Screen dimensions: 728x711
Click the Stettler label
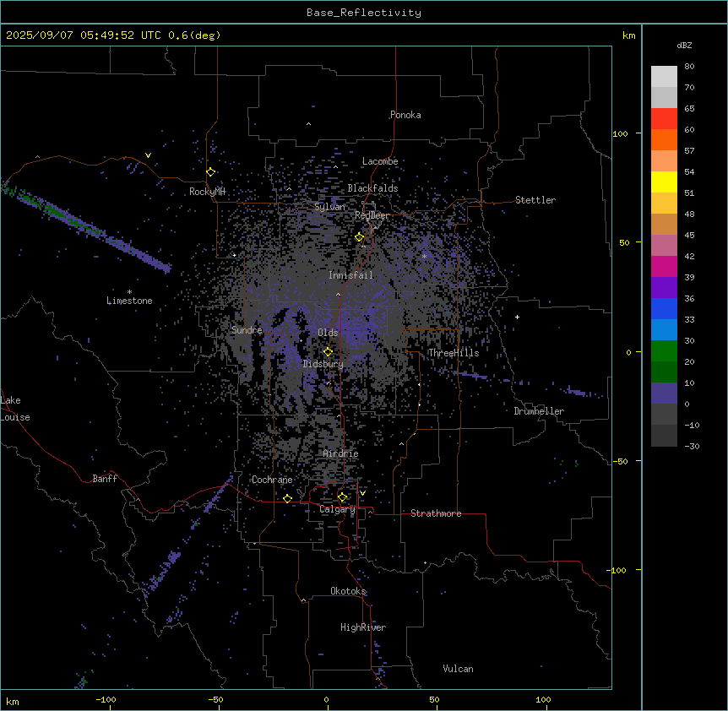pyautogui.click(x=535, y=200)
